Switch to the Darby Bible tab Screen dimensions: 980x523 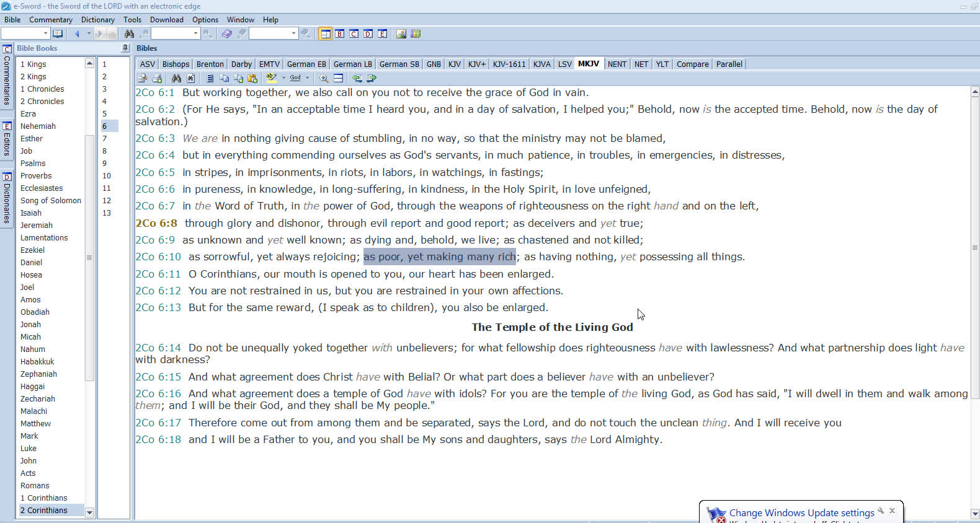[x=241, y=64]
